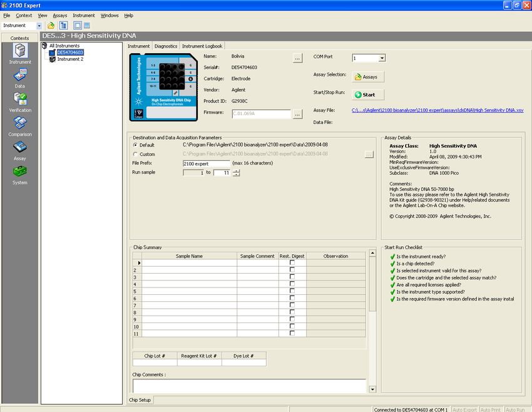Click the Reagent Kit Lot # cell
The width and height of the screenshot is (532, 412).
199,363
